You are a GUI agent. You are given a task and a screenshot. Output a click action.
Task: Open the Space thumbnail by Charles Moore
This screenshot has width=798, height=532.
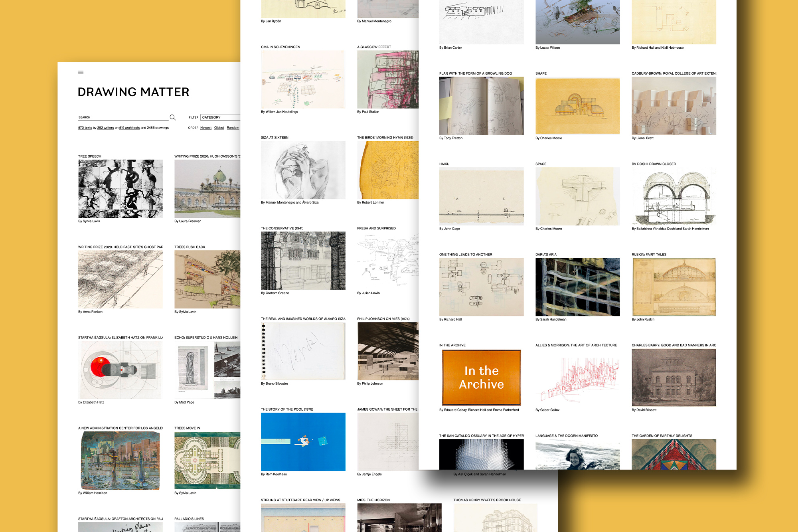(x=578, y=196)
